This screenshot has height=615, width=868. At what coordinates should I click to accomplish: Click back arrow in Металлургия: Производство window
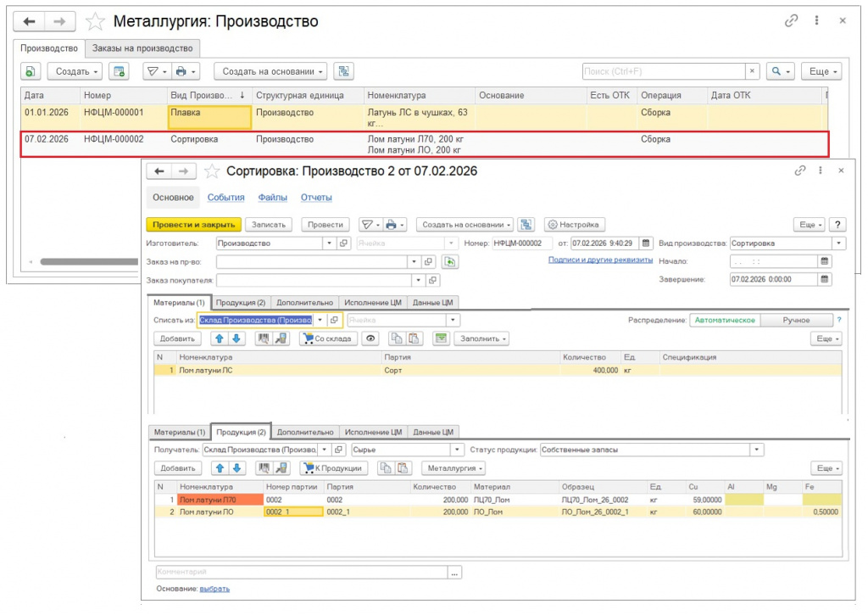point(30,21)
